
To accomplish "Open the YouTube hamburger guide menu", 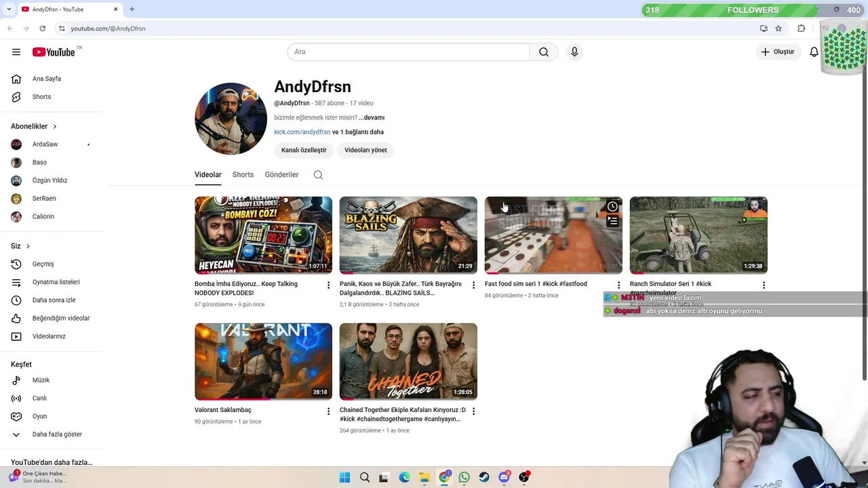I will pyautogui.click(x=16, y=52).
